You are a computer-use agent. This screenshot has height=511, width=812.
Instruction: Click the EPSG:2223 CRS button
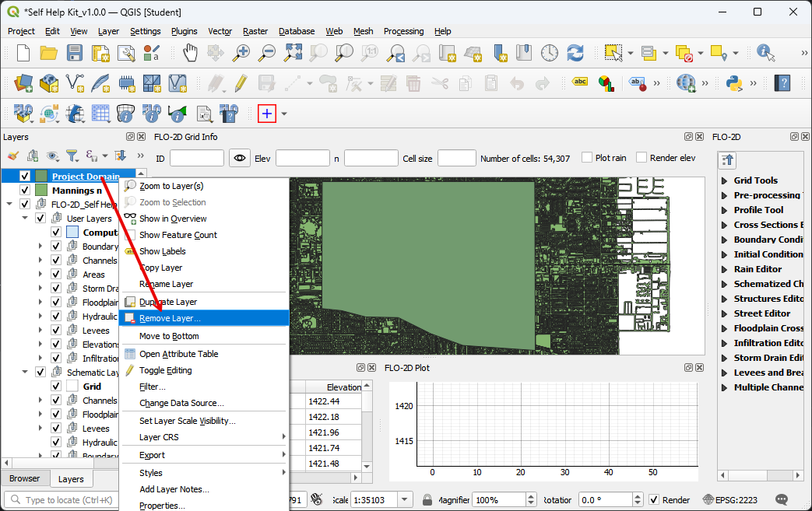click(x=729, y=499)
